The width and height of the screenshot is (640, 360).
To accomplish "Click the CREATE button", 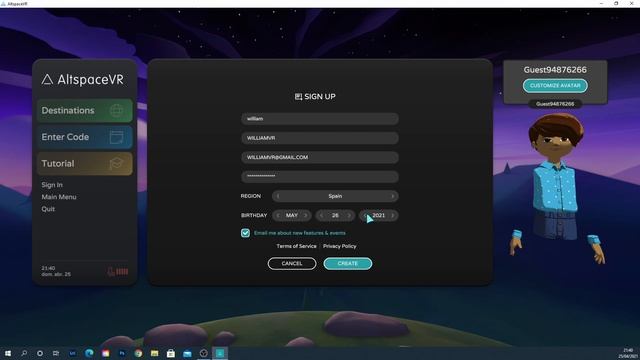I will (x=348, y=264).
